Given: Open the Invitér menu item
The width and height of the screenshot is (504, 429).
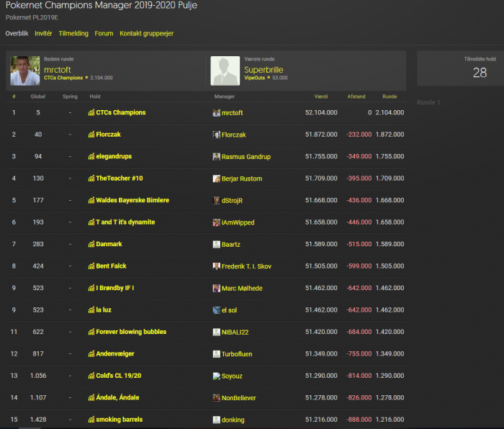Looking at the screenshot, I should (43, 33).
